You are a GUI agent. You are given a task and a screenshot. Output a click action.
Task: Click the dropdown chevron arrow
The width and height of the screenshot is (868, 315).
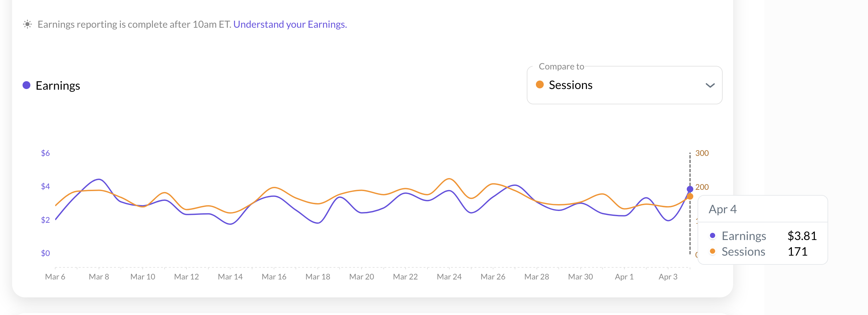tap(710, 85)
